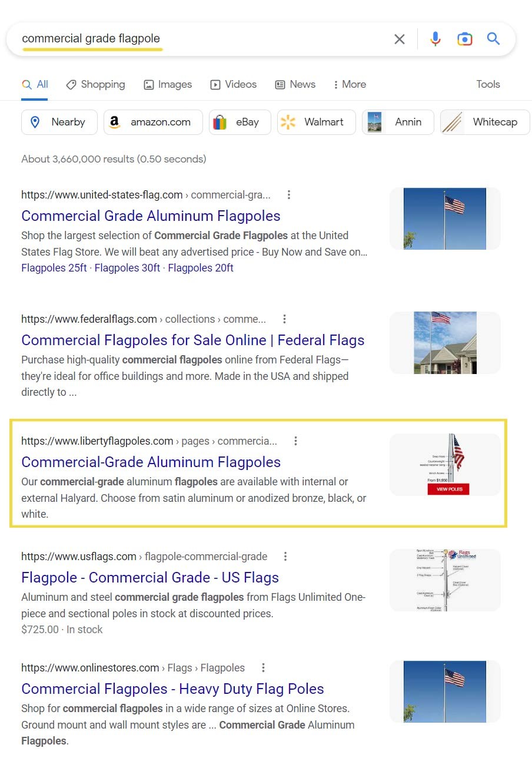
Task: Filter results by Annin chip
Action: coord(398,122)
